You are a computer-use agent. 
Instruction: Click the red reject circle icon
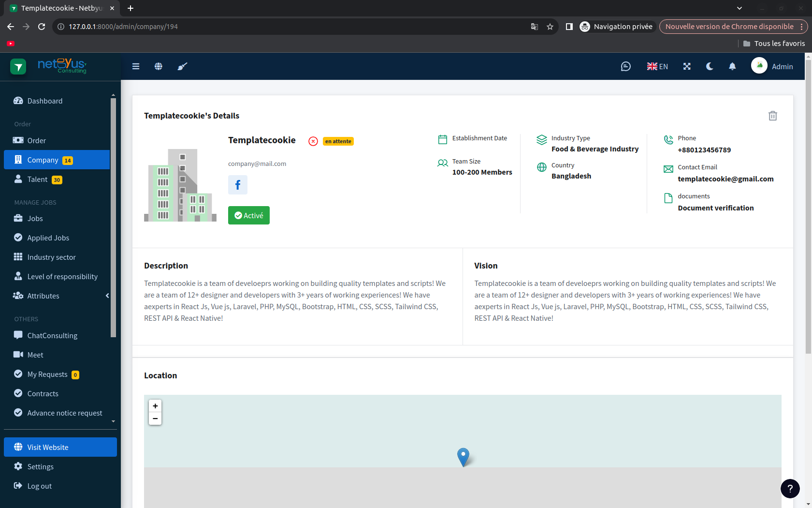pos(313,141)
